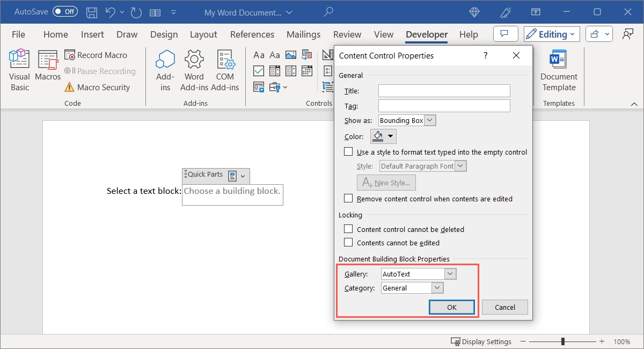Insert a Check Box content control
The image size is (644, 349).
pos(259,70)
